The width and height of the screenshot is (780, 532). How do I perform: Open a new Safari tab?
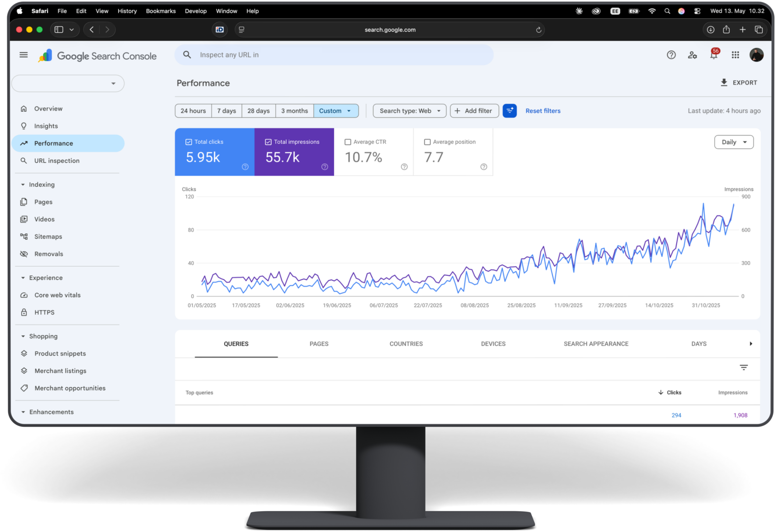[x=743, y=30]
